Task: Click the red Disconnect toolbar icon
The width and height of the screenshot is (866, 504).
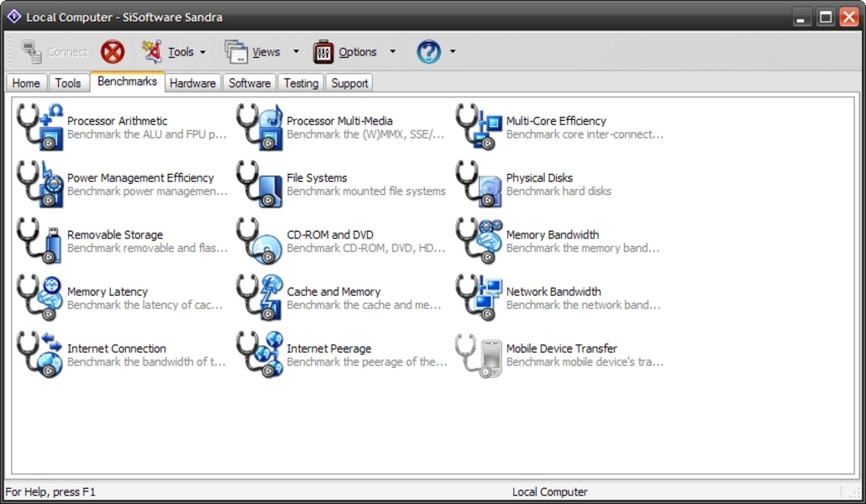Action: 113,52
